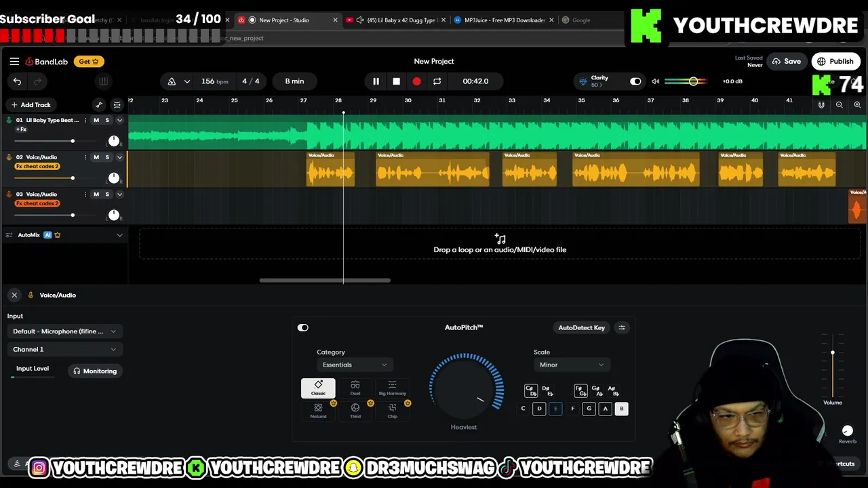Toggle the AutoPitch on/off switch
The width and height of the screenshot is (868, 488).
click(x=302, y=328)
